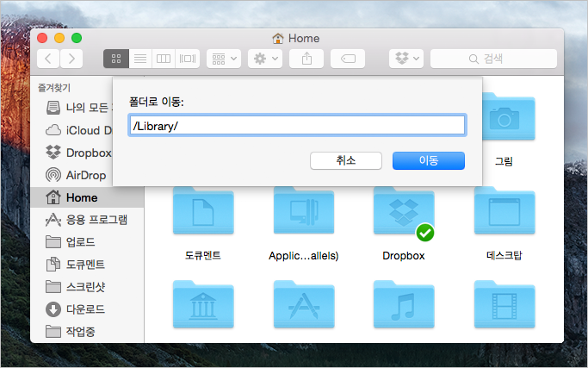The height and width of the screenshot is (368, 588).
Task: Click the 취소 cancel button
Action: click(346, 160)
